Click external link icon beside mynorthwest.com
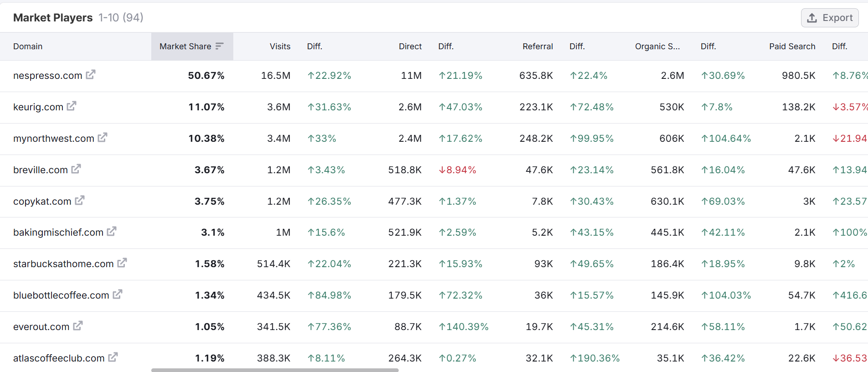The image size is (868, 372). pyautogui.click(x=103, y=137)
